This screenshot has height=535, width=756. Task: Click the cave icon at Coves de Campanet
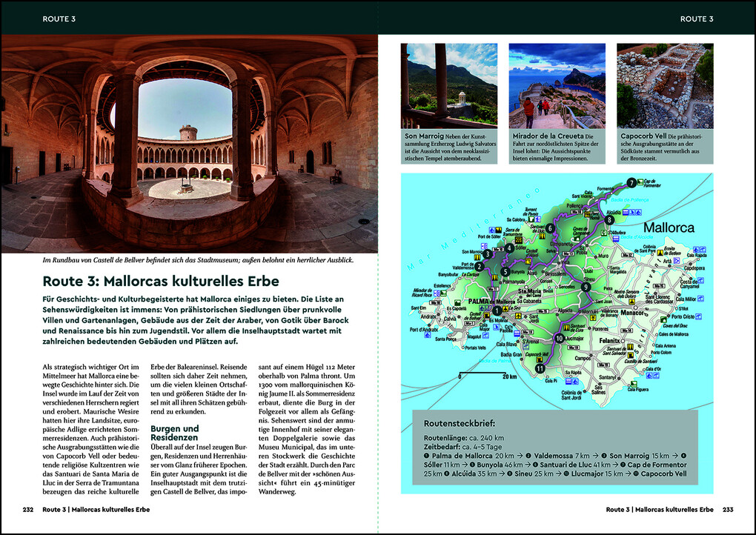[577, 238]
